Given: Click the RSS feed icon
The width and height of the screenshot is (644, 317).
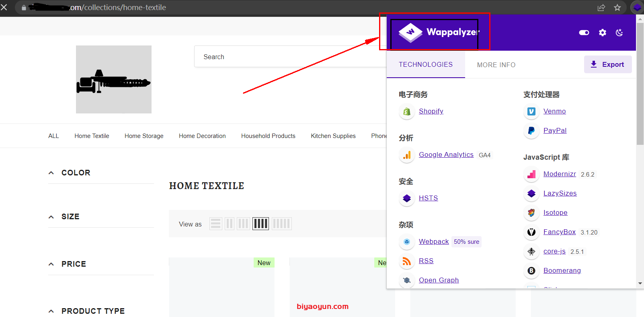Looking at the screenshot, I should click(407, 261).
